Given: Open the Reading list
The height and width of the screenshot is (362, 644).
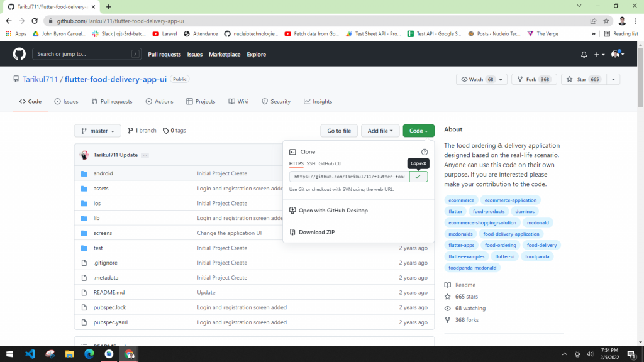Looking at the screenshot, I should tap(621, 34).
